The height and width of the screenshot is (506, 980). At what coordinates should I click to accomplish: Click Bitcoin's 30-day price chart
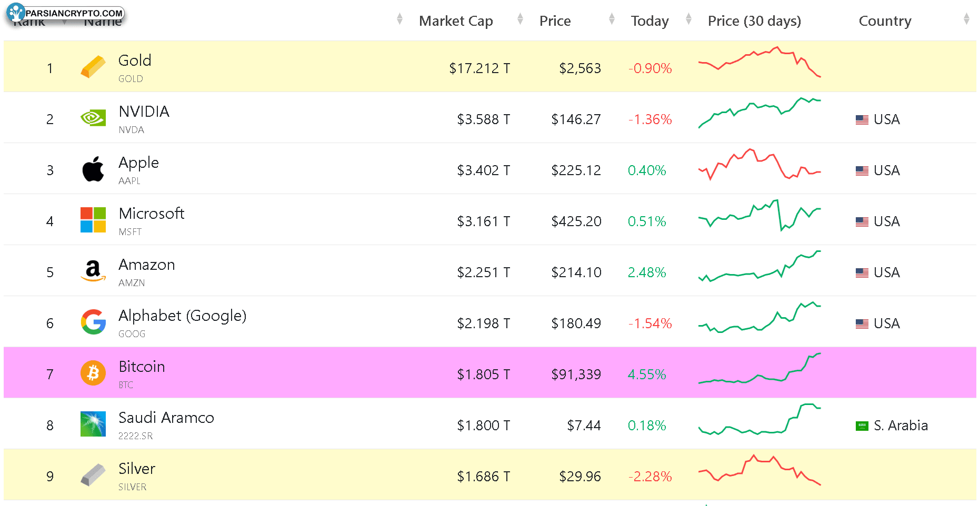tap(759, 368)
